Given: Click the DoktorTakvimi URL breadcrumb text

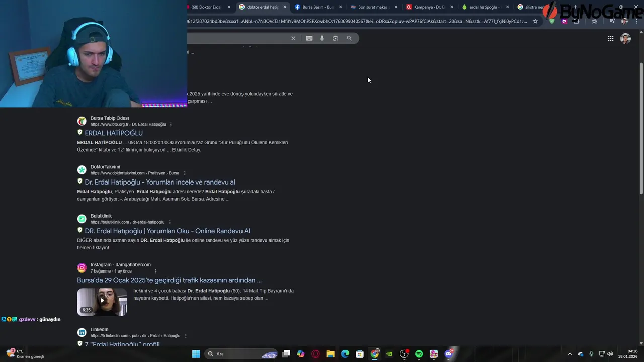Looking at the screenshot, I should pos(135,173).
